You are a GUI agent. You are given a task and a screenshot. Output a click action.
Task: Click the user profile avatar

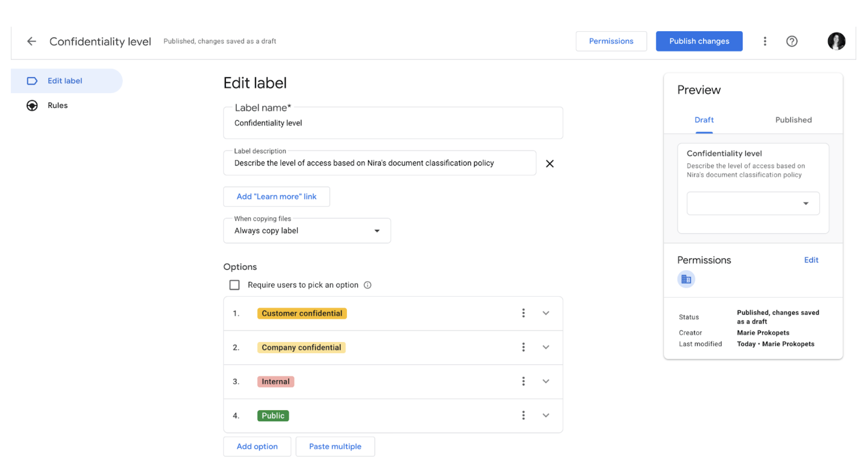point(836,41)
